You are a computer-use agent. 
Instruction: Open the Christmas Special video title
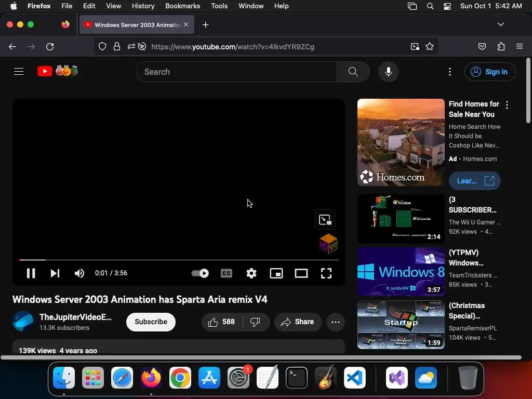pyautogui.click(x=467, y=311)
